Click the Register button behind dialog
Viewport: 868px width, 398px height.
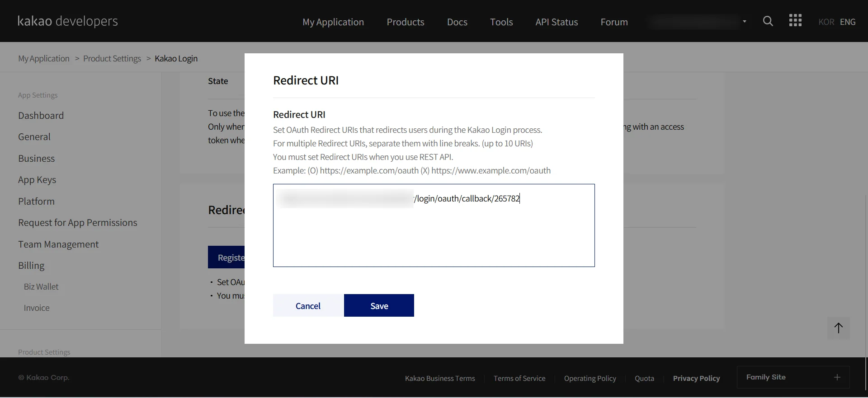[x=226, y=257]
